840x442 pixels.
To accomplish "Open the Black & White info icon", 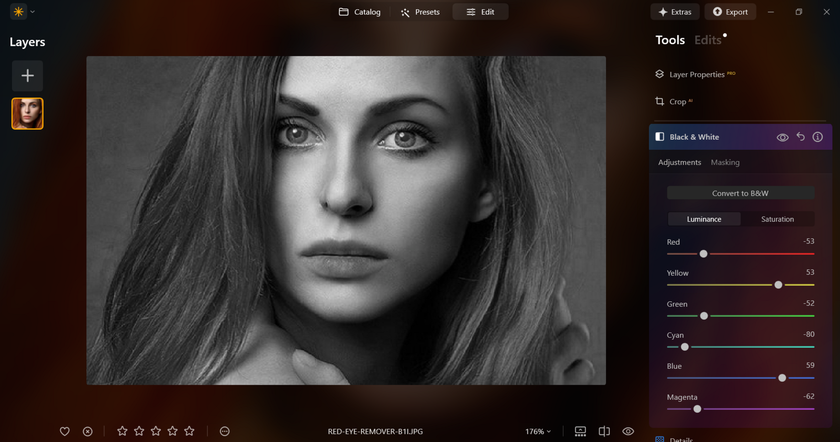I will tap(817, 137).
